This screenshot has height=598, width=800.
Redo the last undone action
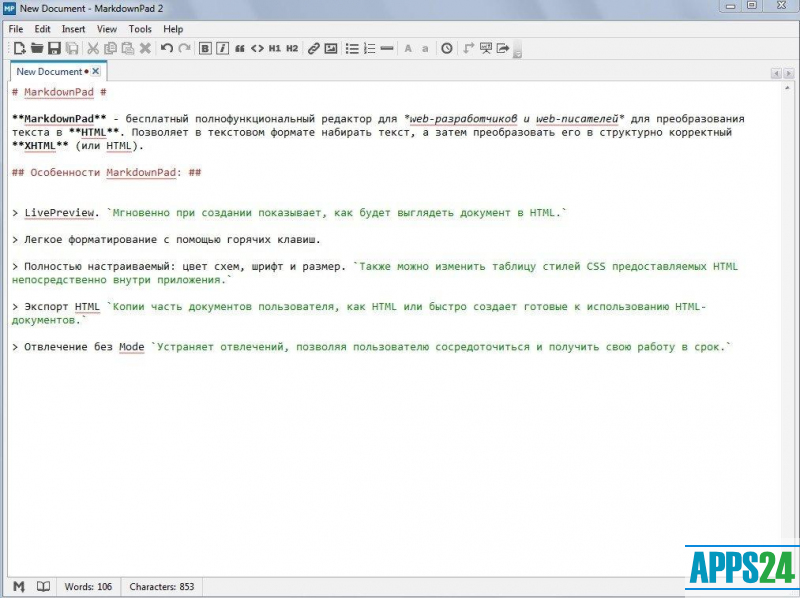pyautogui.click(x=184, y=48)
